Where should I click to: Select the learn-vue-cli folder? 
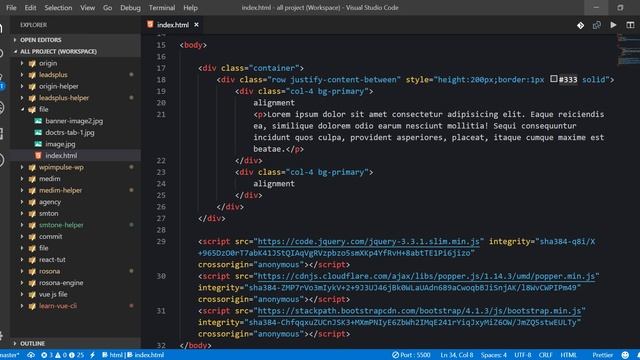click(58, 306)
